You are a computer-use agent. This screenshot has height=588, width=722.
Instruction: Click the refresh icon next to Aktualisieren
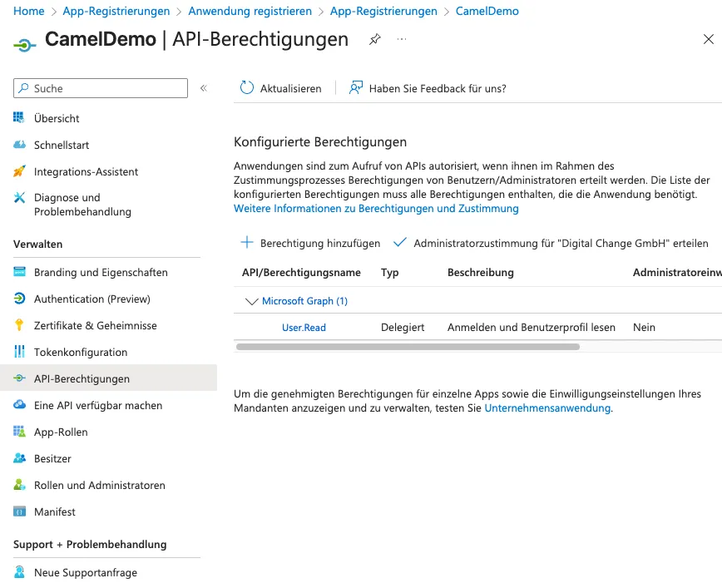coord(247,87)
